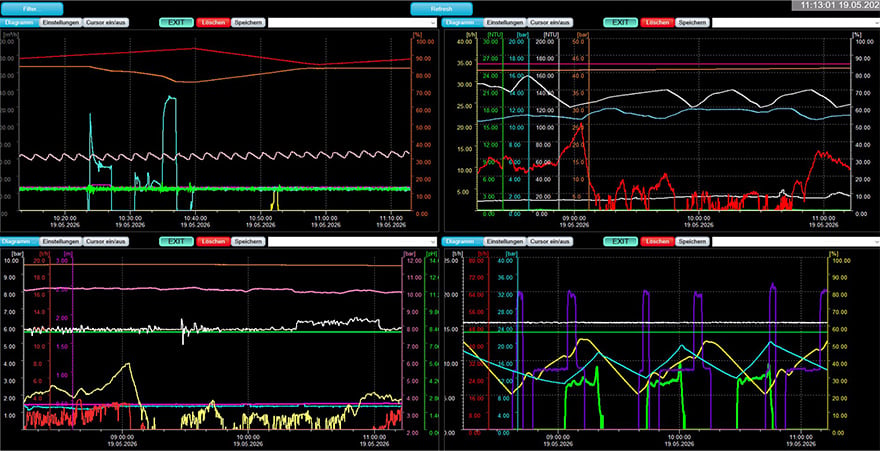Open Einstellungen tab in lower-right chart panel
The width and height of the screenshot is (880, 451).
[x=505, y=241]
